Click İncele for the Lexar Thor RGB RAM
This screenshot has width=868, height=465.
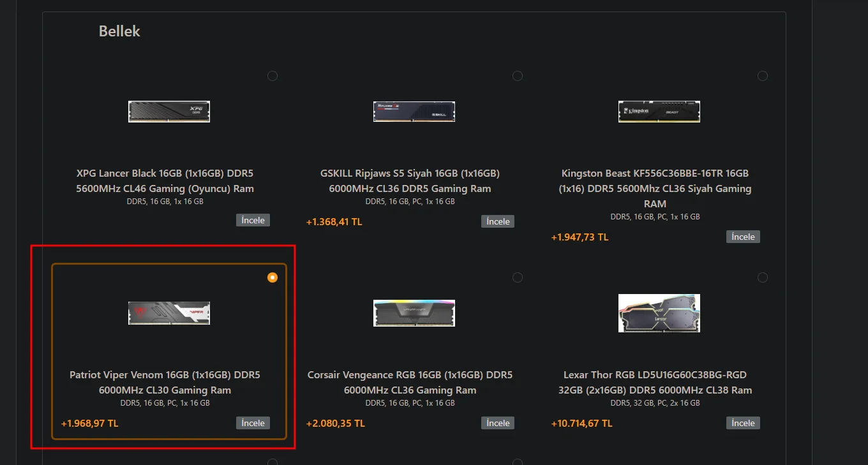(x=744, y=423)
